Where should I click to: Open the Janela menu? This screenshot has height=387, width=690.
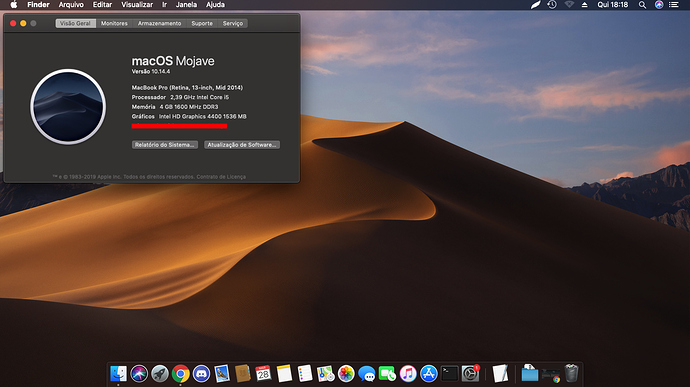[186, 5]
